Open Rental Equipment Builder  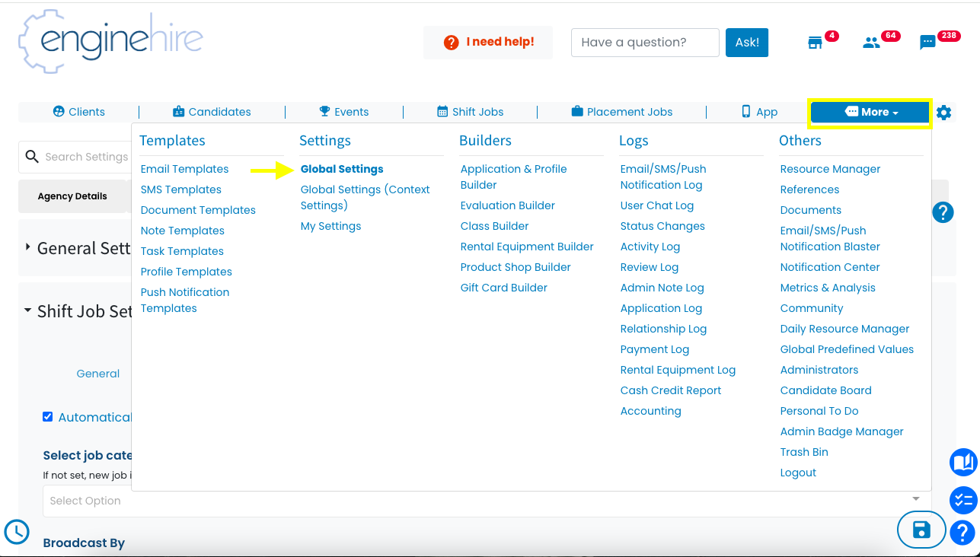point(527,247)
